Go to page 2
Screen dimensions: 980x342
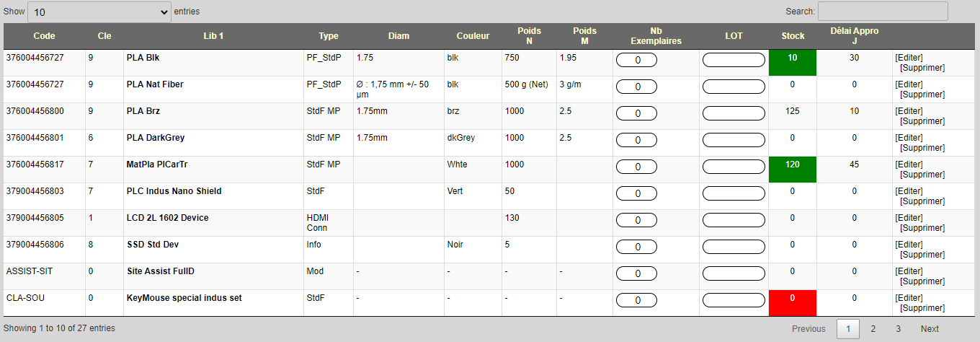pyautogui.click(x=873, y=329)
